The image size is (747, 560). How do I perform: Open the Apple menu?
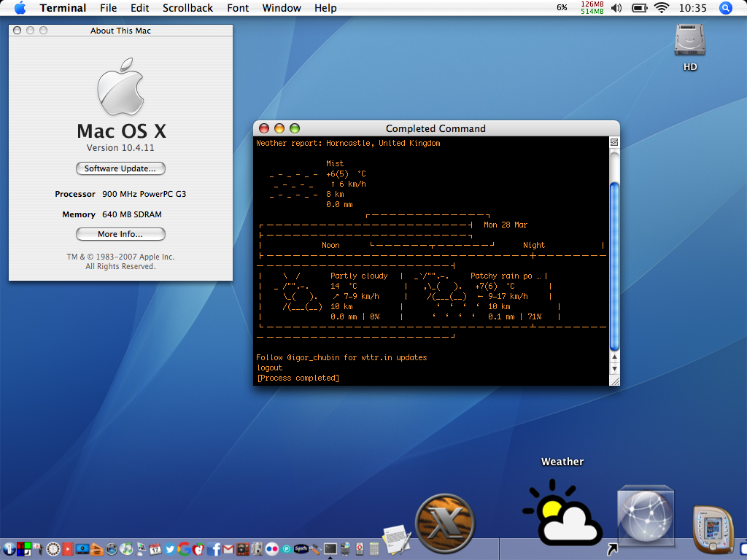[20, 8]
